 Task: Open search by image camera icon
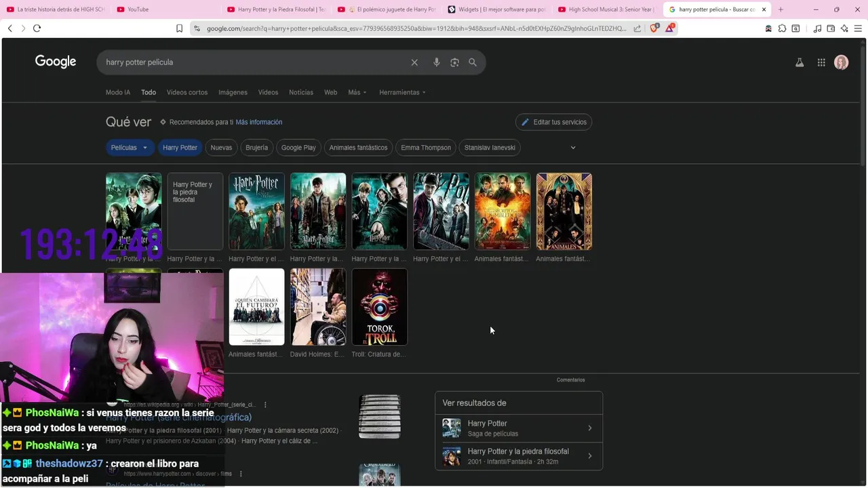pos(454,62)
